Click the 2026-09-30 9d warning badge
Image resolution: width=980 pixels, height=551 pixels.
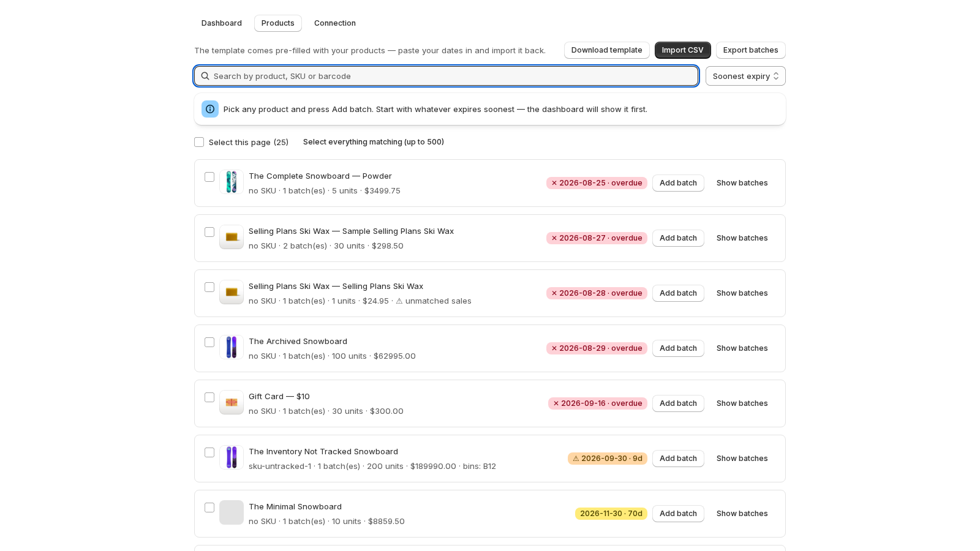click(x=608, y=459)
